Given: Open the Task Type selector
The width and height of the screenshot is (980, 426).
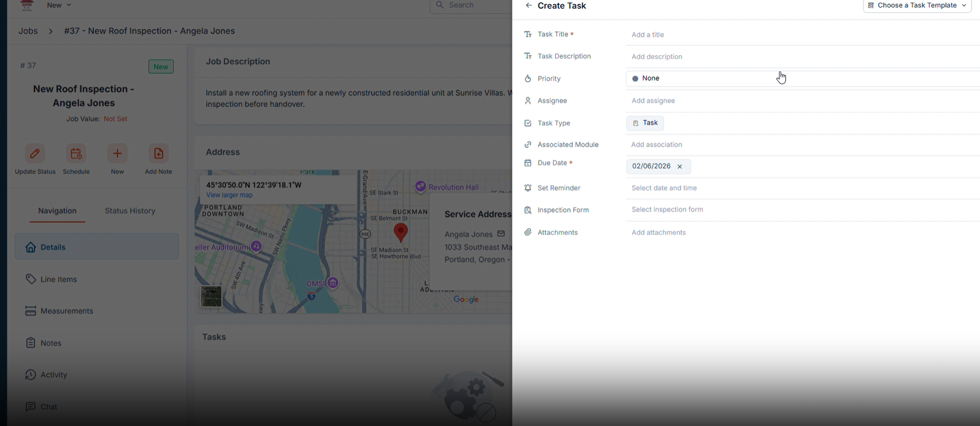Looking at the screenshot, I should click(645, 123).
